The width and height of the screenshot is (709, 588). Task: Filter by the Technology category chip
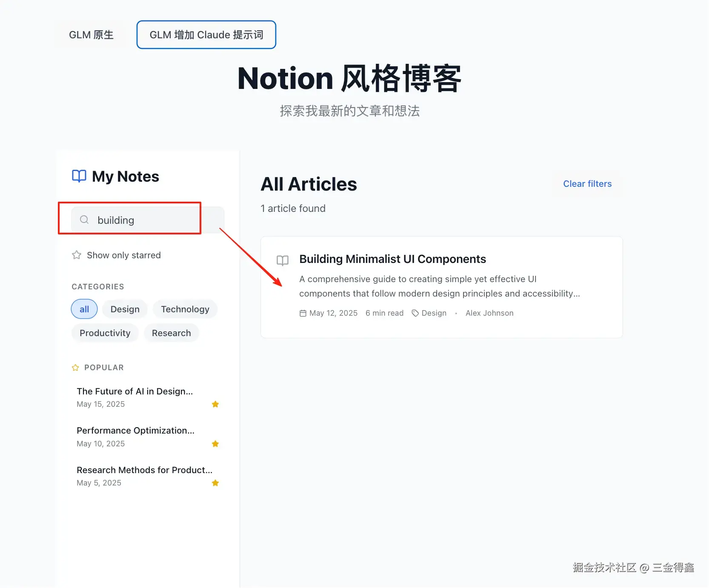click(185, 309)
